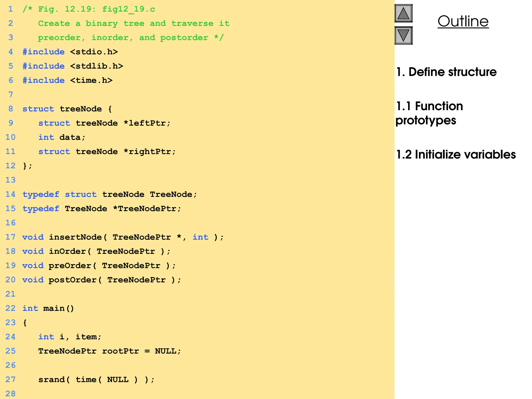Image resolution: width=532 pixels, height=399 pixels.
Task: Select the '1.1 Function prototypes' outline entry
Action: tap(429, 113)
